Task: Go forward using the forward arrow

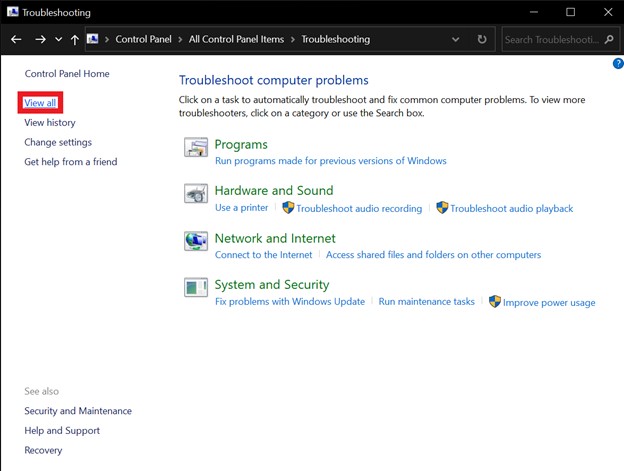Action: tap(40, 39)
